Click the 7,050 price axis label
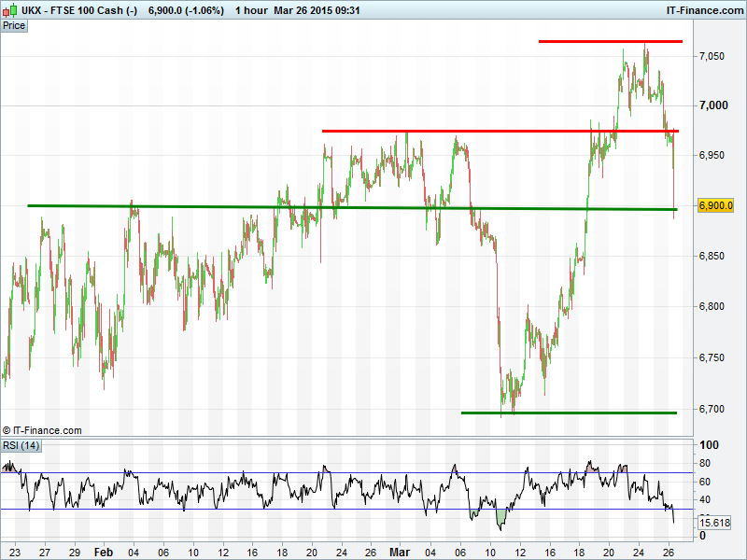The image size is (747, 560). [x=712, y=56]
